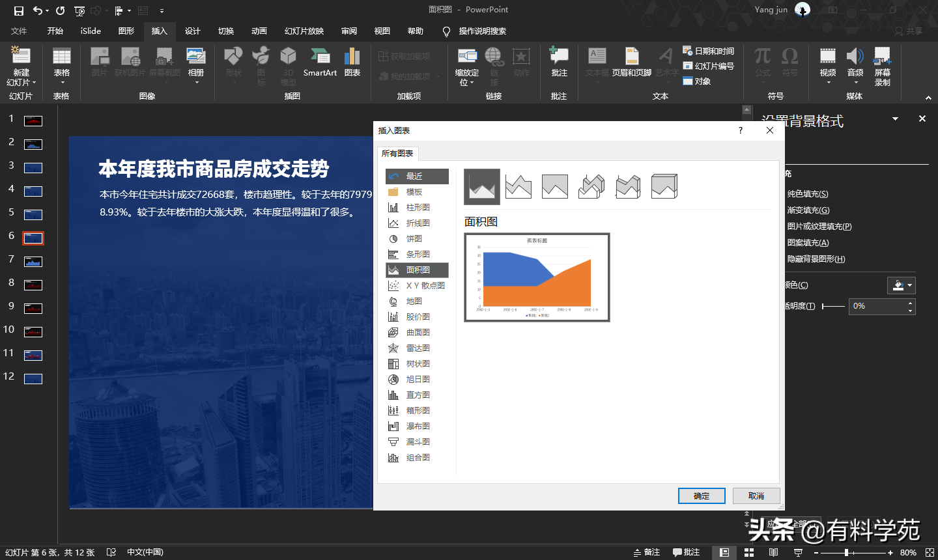Screen dimensions: 938x560
Task: Select 饼图 chart category
Action: coord(417,239)
